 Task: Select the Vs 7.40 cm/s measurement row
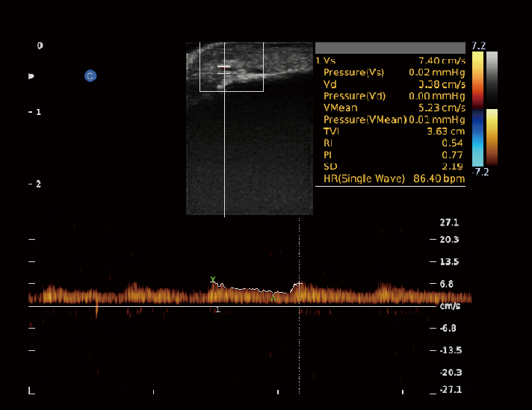pos(390,60)
